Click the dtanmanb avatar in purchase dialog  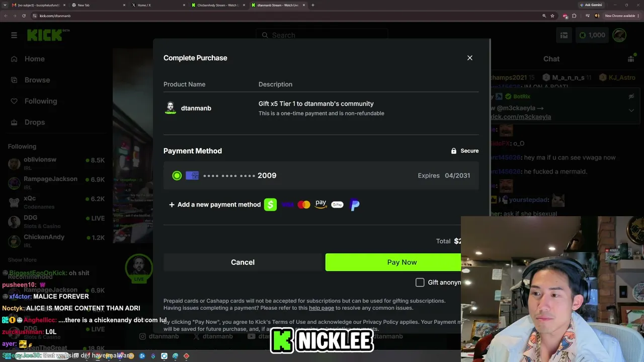[x=171, y=108]
